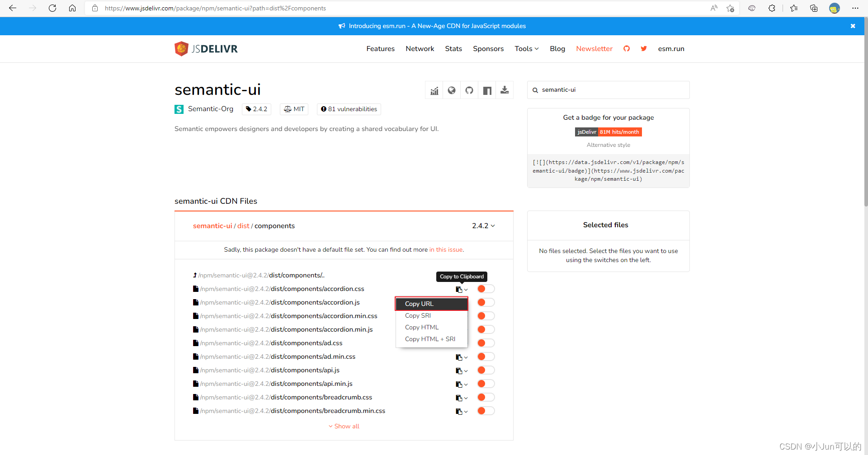View package statistics chart icon

point(434,90)
